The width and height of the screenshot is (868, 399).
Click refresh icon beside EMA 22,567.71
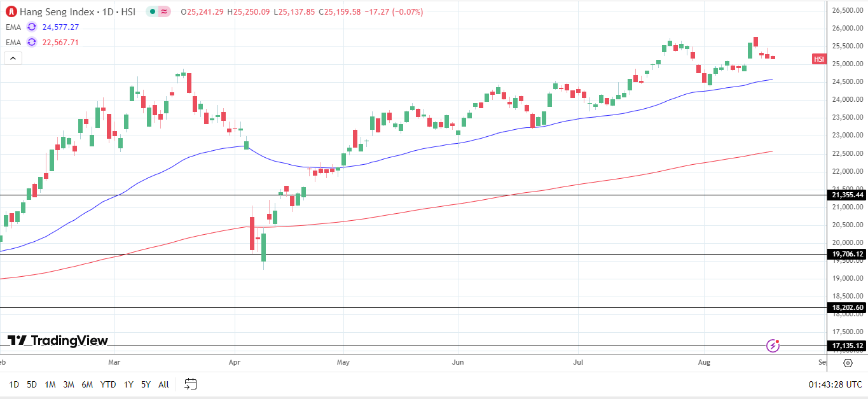[32, 43]
